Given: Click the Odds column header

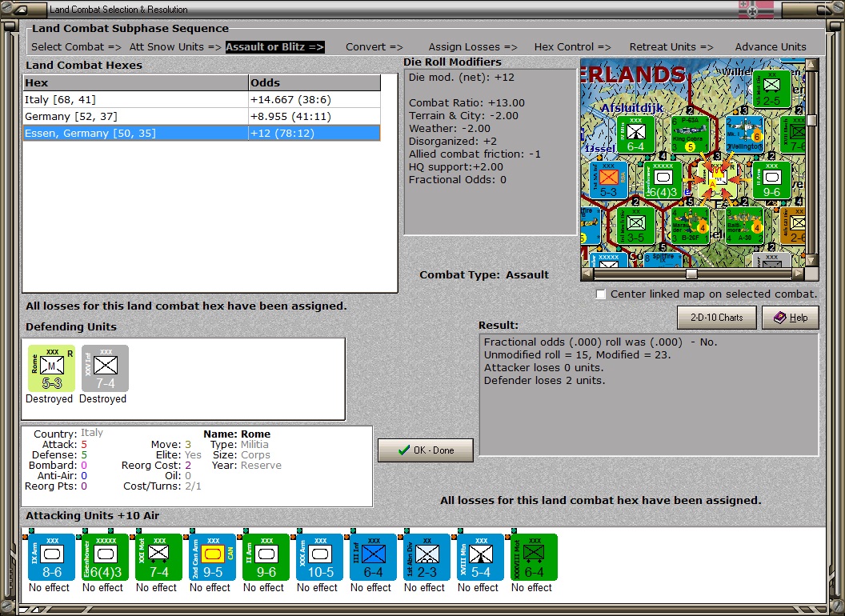Looking at the screenshot, I should 314,82.
